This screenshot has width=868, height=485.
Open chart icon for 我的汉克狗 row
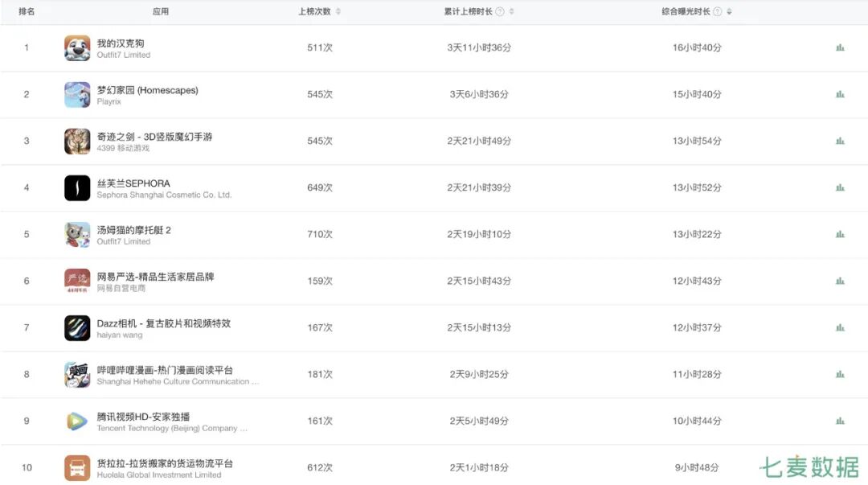(x=840, y=47)
